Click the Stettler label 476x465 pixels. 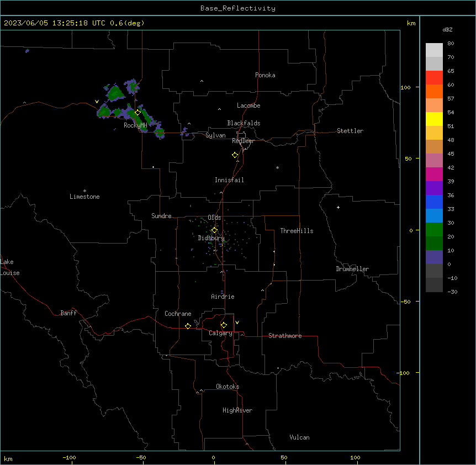coord(350,131)
